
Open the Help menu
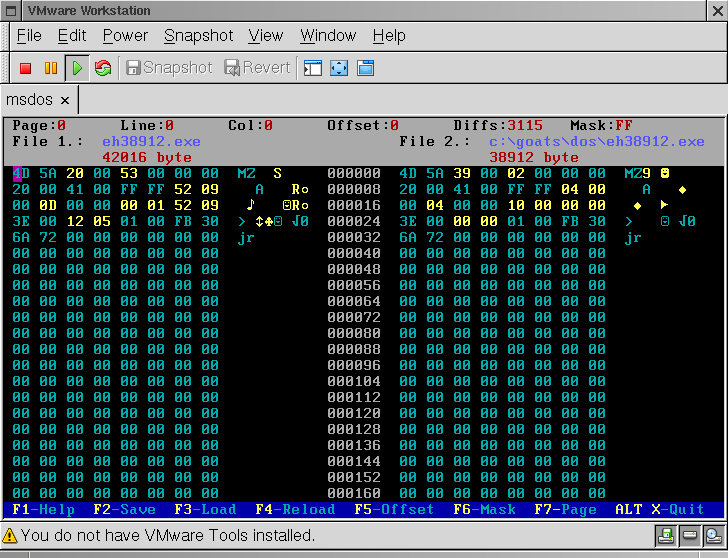(389, 36)
